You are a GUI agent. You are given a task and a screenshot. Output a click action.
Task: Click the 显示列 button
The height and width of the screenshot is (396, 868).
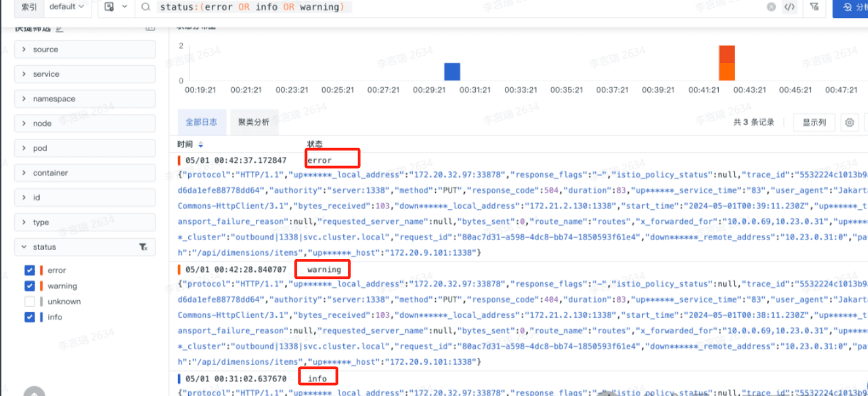point(814,123)
